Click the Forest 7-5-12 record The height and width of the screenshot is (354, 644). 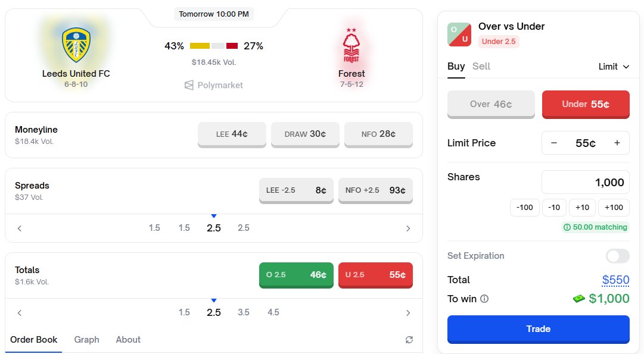pyautogui.click(x=351, y=84)
